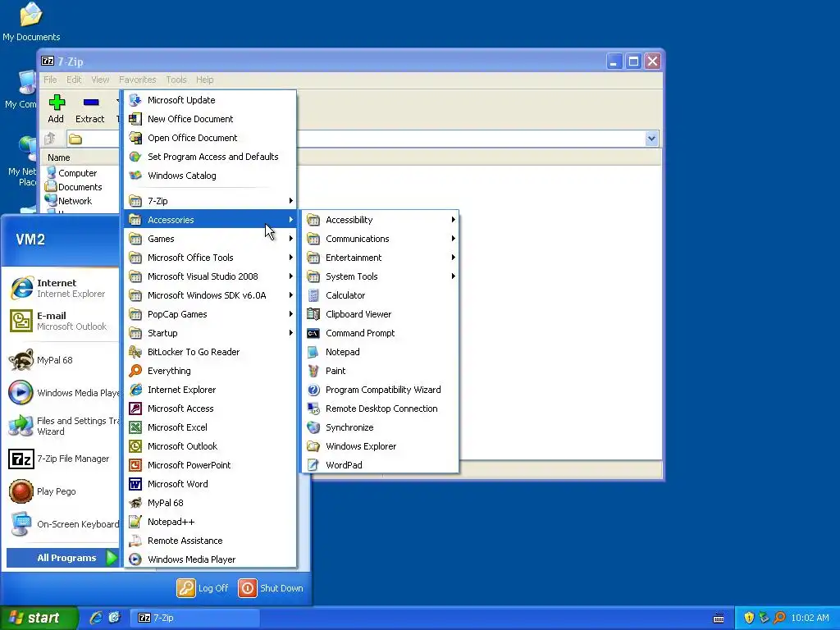This screenshot has height=630, width=840.
Task: Expand Entertainment submenu
Action: (x=380, y=257)
